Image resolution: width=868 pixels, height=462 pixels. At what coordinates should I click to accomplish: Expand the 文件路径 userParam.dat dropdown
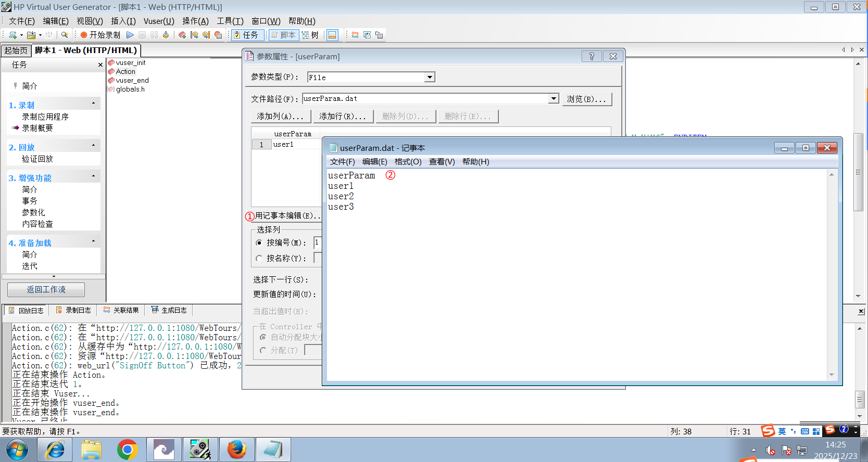click(553, 99)
